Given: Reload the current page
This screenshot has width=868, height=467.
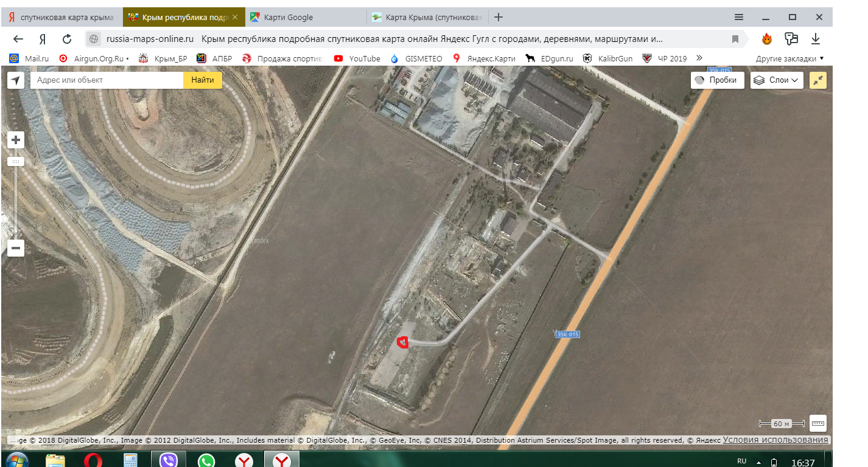Looking at the screenshot, I should [67, 40].
